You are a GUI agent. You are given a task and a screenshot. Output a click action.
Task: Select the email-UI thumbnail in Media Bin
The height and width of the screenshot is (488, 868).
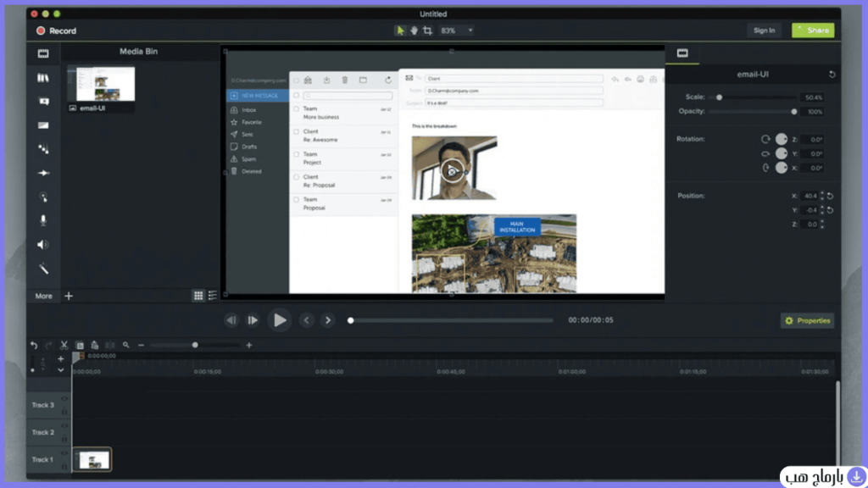coord(102,84)
